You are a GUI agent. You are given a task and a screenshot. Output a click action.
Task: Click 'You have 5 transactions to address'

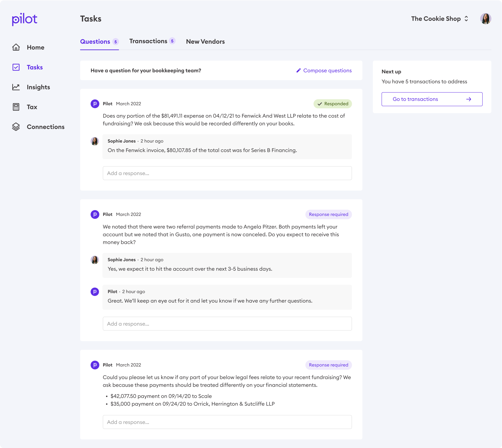click(x=424, y=81)
